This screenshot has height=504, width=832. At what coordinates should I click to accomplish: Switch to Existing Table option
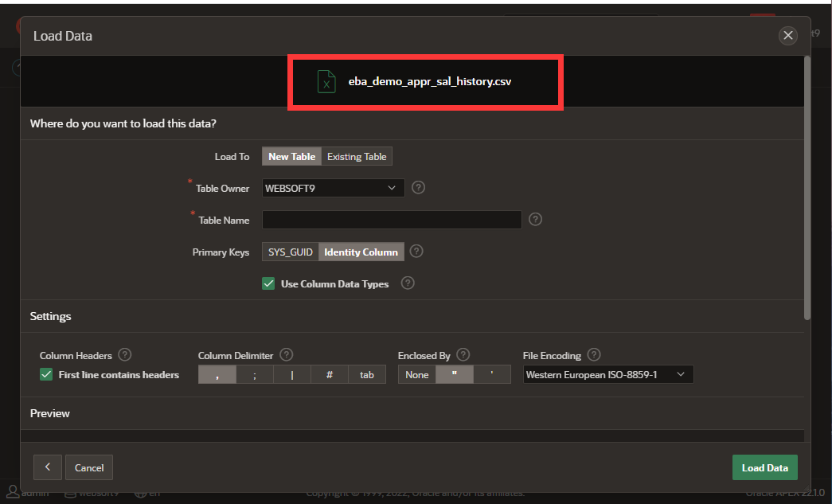pyautogui.click(x=357, y=157)
